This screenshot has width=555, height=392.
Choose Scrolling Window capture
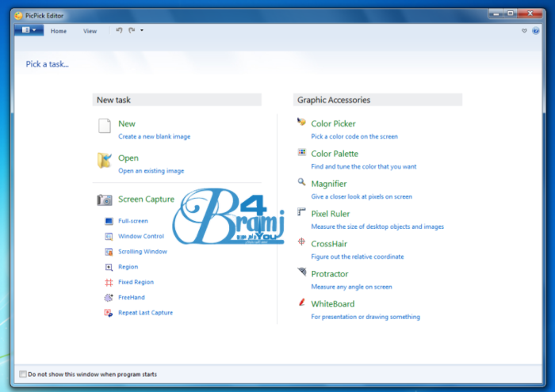tap(142, 252)
